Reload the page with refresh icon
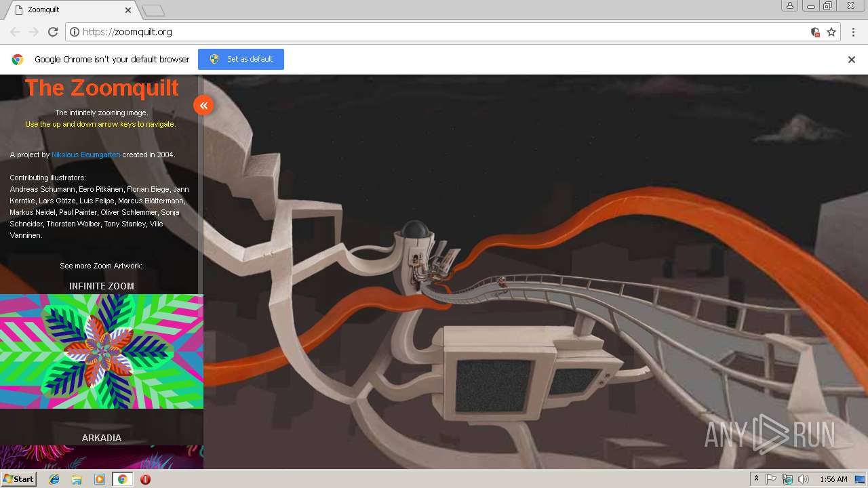The image size is (868, 488). point(53,32)
